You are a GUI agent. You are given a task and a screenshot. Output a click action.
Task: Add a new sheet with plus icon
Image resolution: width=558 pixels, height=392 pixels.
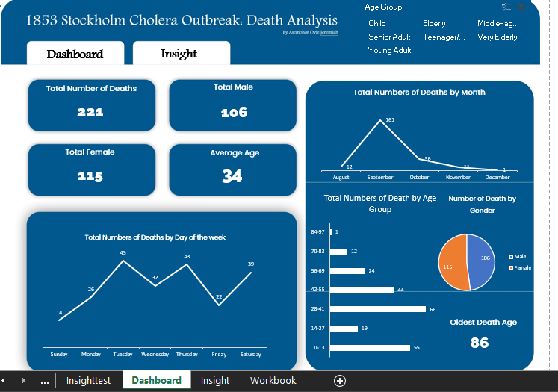point(339,381)
